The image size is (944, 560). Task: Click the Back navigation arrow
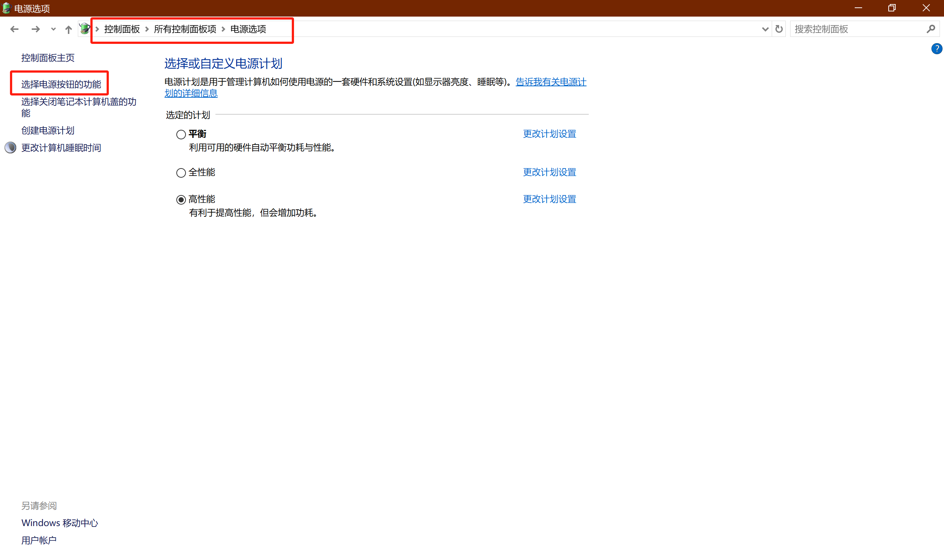14,29
